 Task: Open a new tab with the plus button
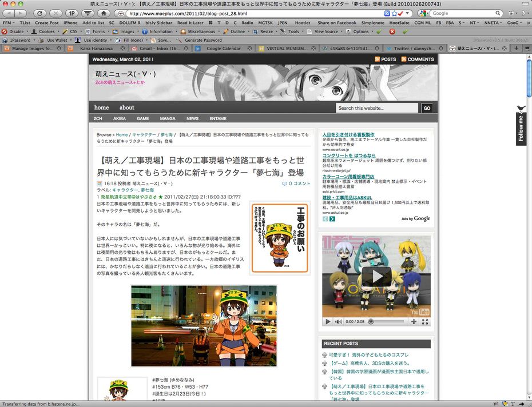click(517, 49)
